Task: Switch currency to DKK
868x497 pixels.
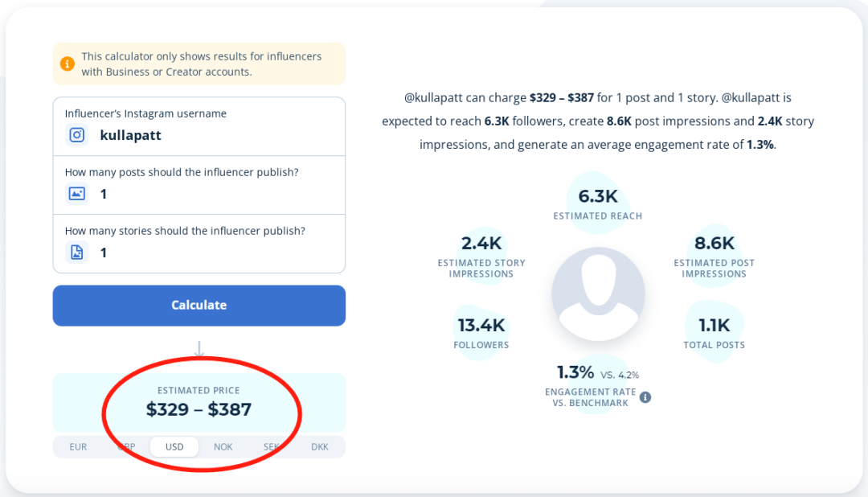Action: (319, 446)
